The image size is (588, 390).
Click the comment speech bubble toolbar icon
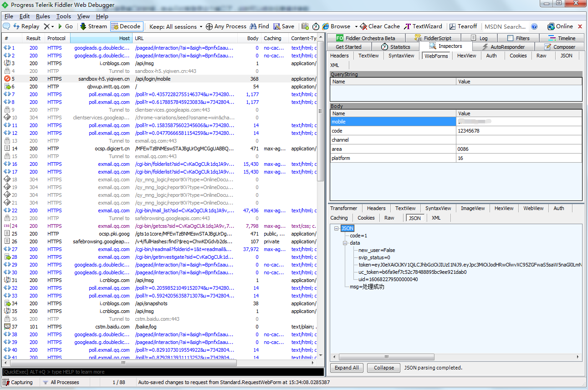click(x=6, y=26)
